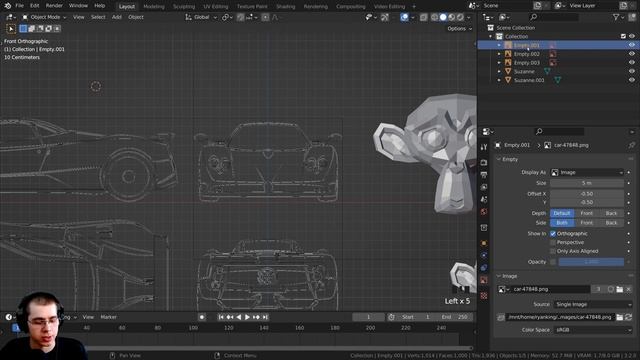Jump to timeline start button
The image size is (640, 360).
pyautogui.click(x=221, y=317)
